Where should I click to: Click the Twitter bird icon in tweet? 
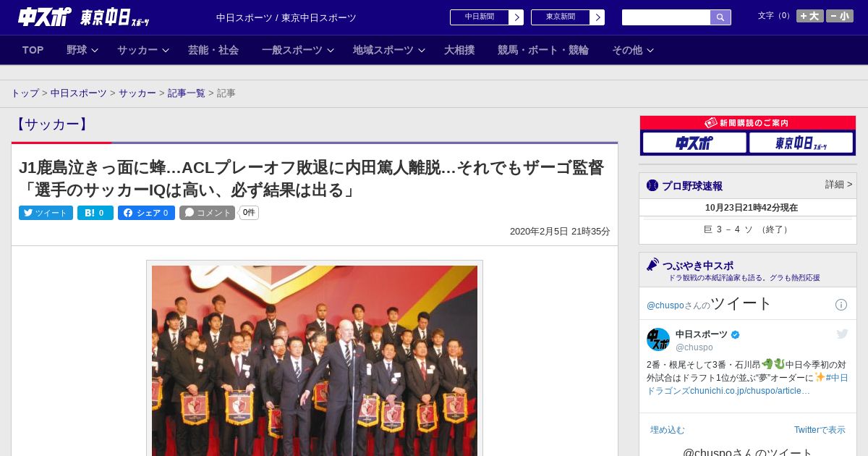[x=842, y=334]
